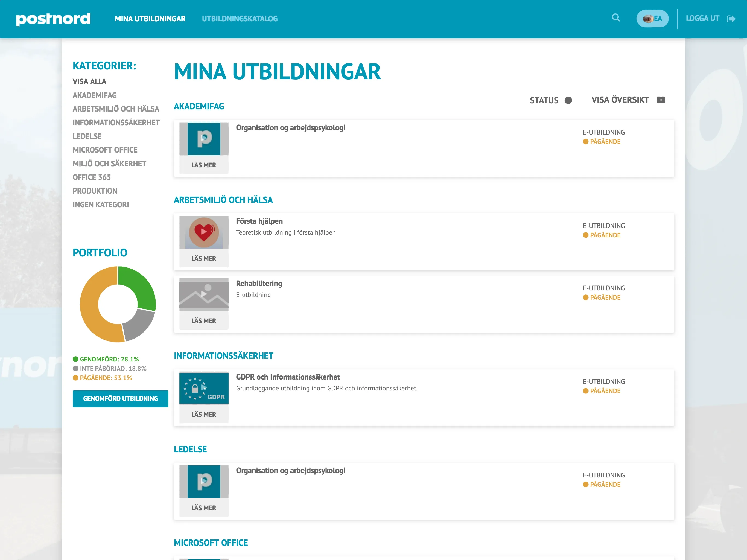Click the GDPR padlock course icon
Viewport: 747px width, 560px height.
pos(203,389)
